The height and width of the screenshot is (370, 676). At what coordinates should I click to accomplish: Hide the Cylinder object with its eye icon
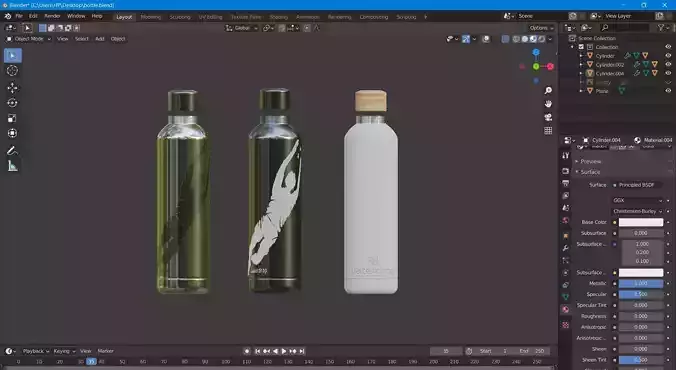click(x=668, y=56)
